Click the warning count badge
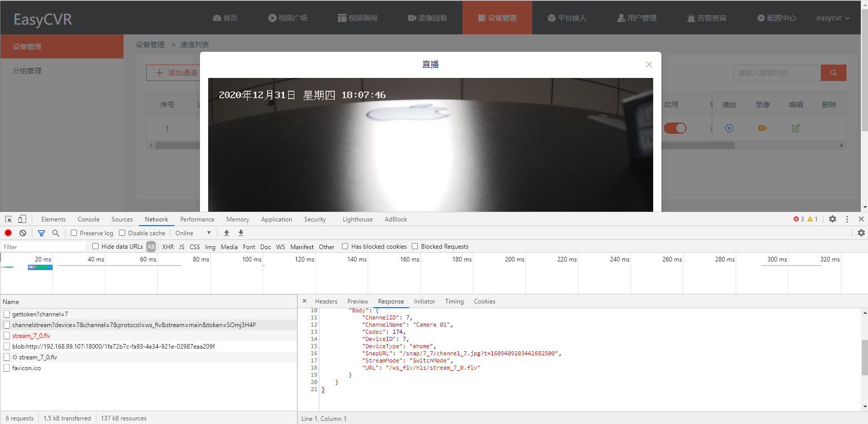The image size is (868, 424). click(x=813, y=219)
